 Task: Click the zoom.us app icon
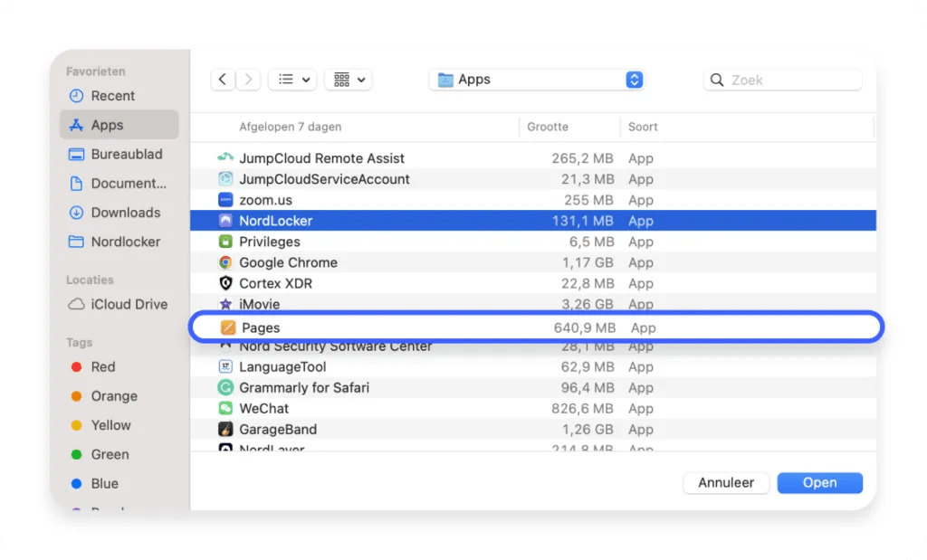point(225,200)
